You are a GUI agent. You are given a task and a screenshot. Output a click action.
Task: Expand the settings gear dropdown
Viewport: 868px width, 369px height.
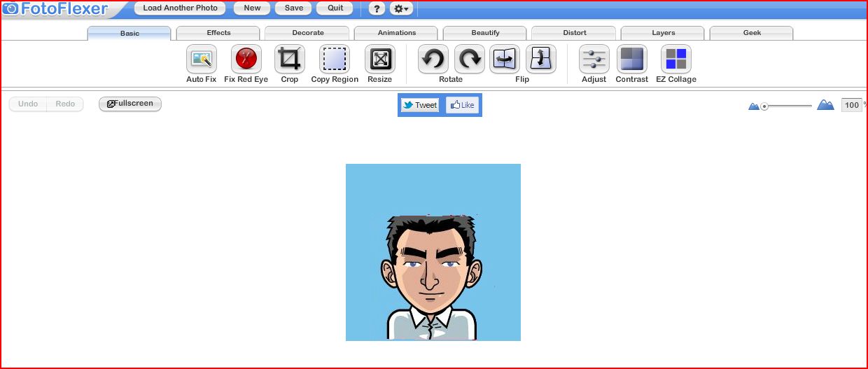click(401, 8)
